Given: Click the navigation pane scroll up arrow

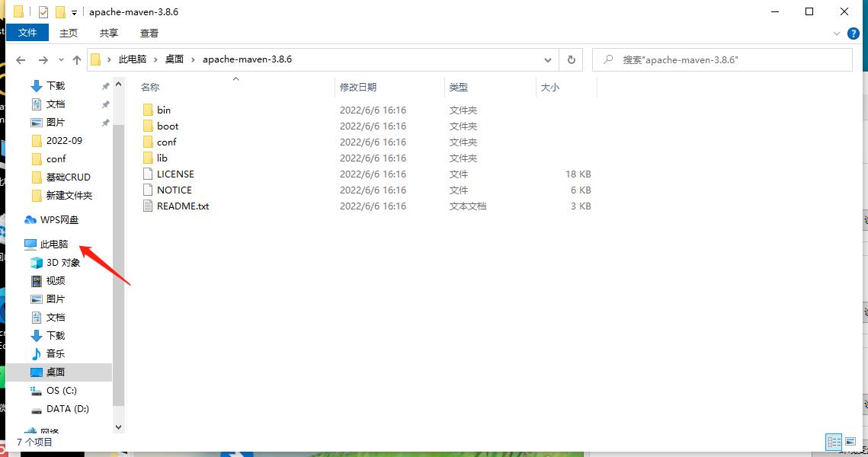Looking at the screenshot, I should 118,85.
